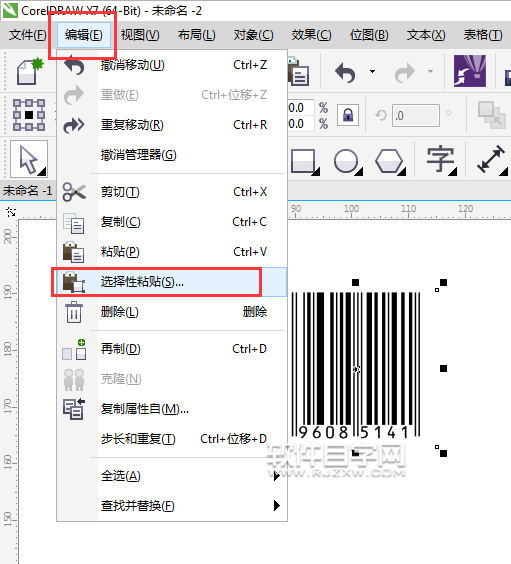Click the barcode's middle-right selection handle

(443, 368)
